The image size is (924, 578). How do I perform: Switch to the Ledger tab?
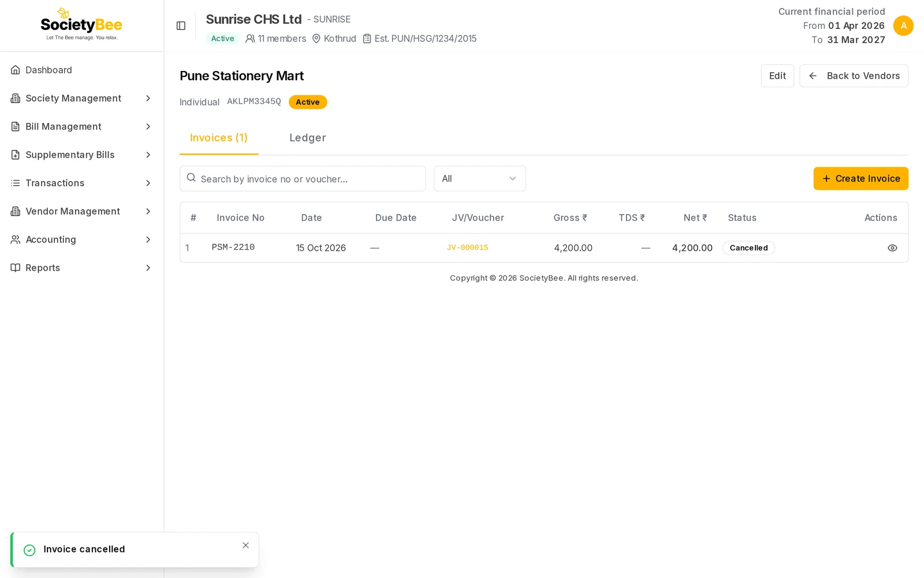(307, 138)
